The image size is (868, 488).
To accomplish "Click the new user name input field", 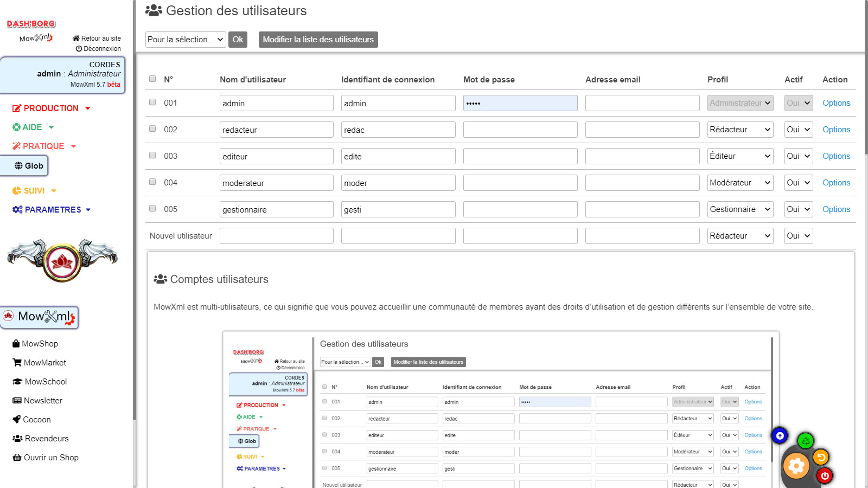I will 276,236.
